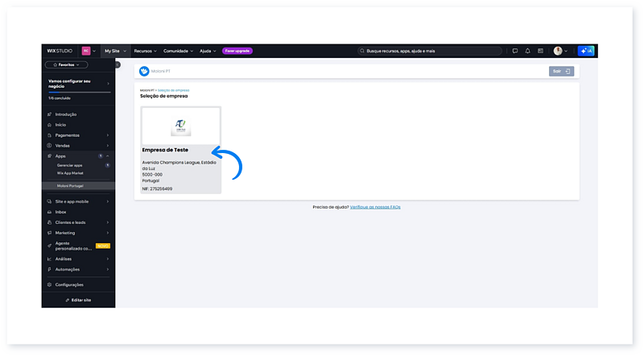The image size is (644, 356).
Task: Click the Sair logout button
Action: (x=561, y=71)
